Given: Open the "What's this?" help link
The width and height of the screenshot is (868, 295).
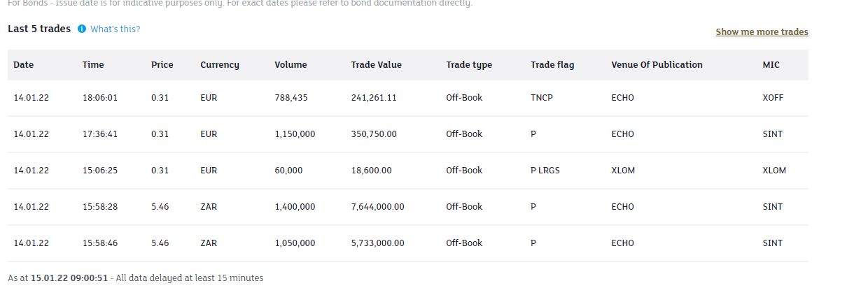Looking at the screenshot, I should [x=115, y=29].
